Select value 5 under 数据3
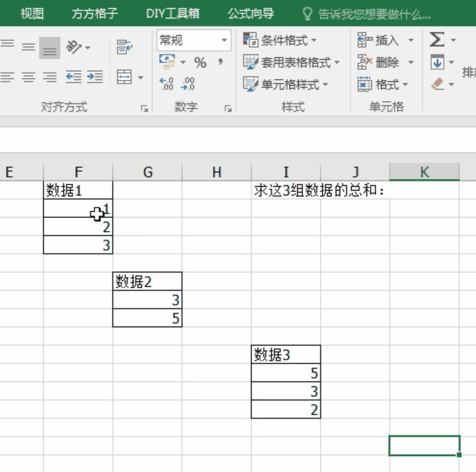This screenshot has width=476, height=472. pos(286,373)
